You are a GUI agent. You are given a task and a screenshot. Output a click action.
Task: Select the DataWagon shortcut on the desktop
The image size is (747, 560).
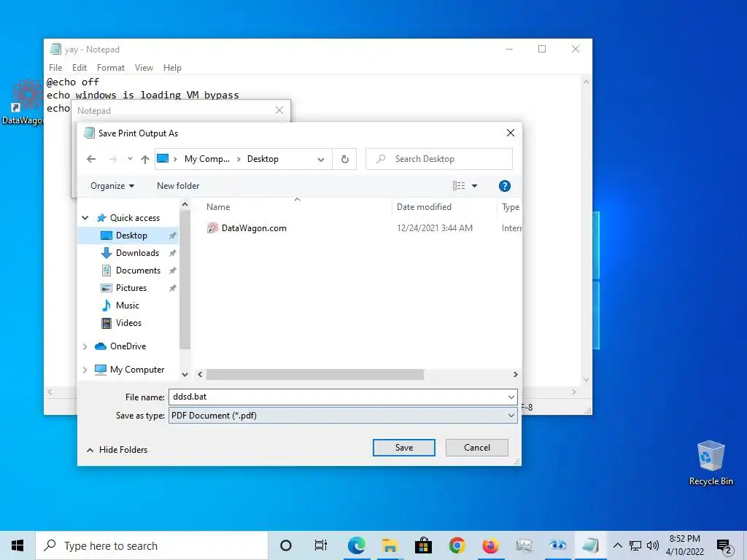pyautogui.click(x=23, y=102)
